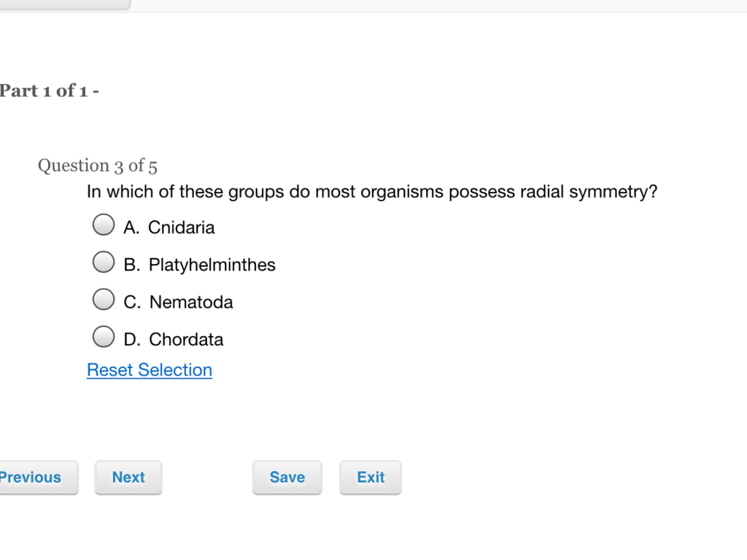Choose the Nematoda answer circle
Image resolution: width=747 pixels, height=560 pixels.
pos(104,299)
